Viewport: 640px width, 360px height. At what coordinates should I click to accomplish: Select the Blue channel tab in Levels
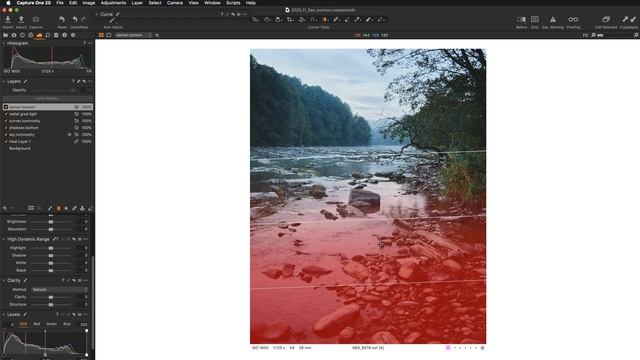(x=67, y=324)
